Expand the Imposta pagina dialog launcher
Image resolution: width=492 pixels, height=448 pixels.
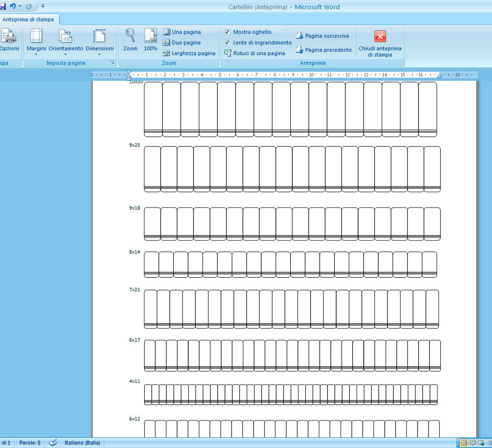113,63
